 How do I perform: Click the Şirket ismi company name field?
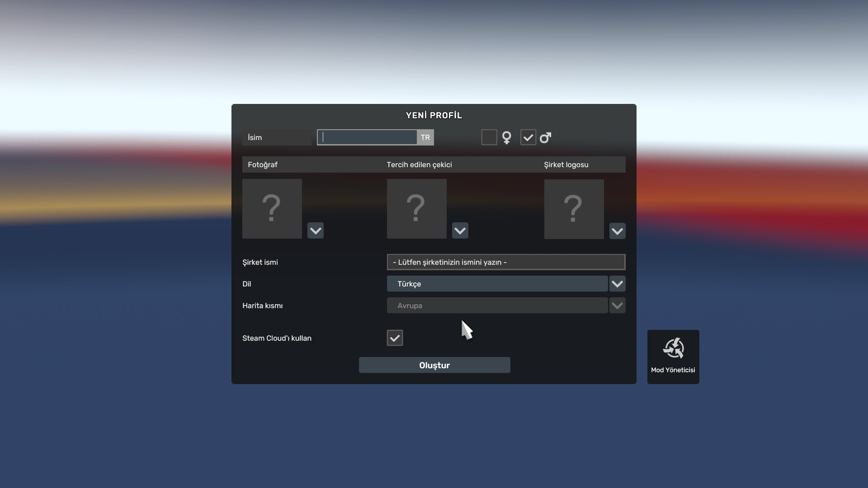click(506, 262)
